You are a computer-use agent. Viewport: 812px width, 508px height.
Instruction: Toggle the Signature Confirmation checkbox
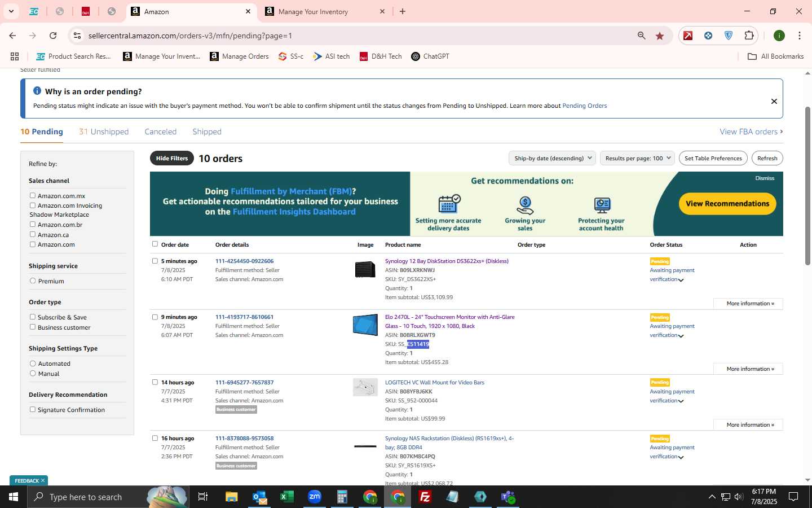(33, 409)
